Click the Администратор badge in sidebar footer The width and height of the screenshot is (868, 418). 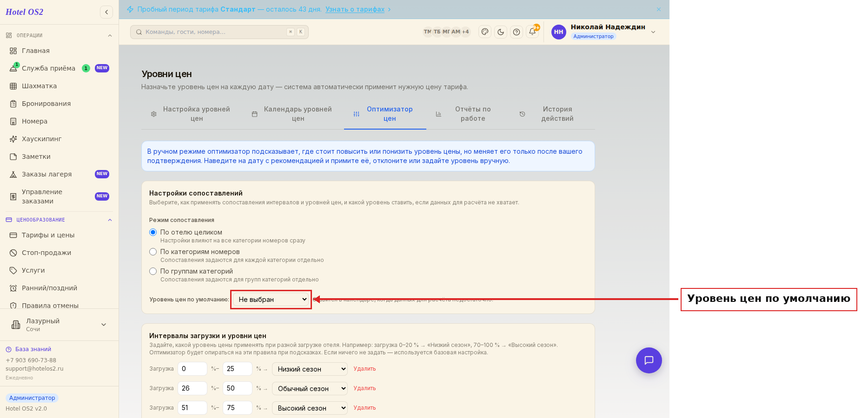coord(32,398)
